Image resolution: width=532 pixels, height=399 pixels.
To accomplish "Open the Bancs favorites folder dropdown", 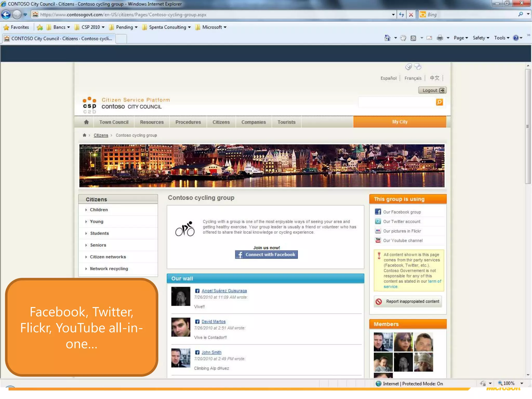I will (58, 27).
